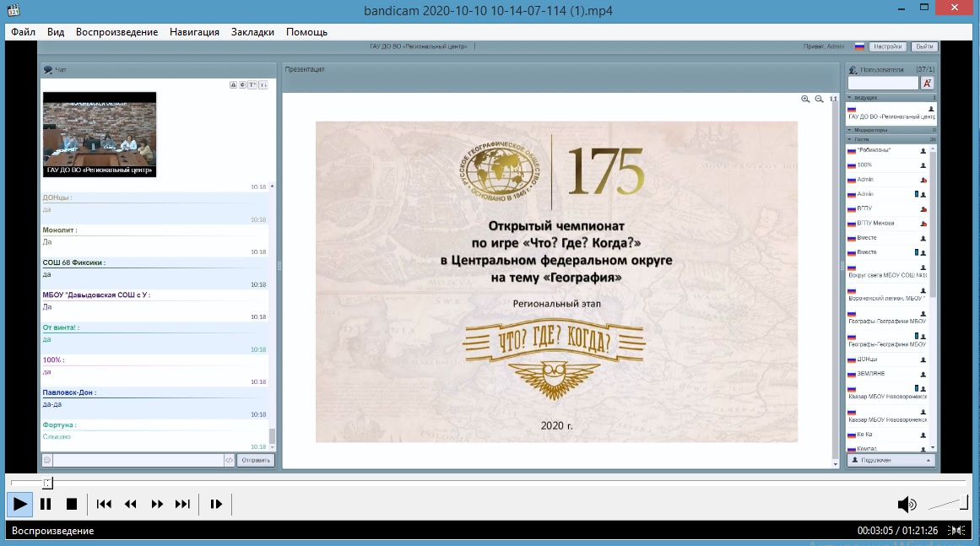
Task: Stop the video playback
Action: [72, 504]
